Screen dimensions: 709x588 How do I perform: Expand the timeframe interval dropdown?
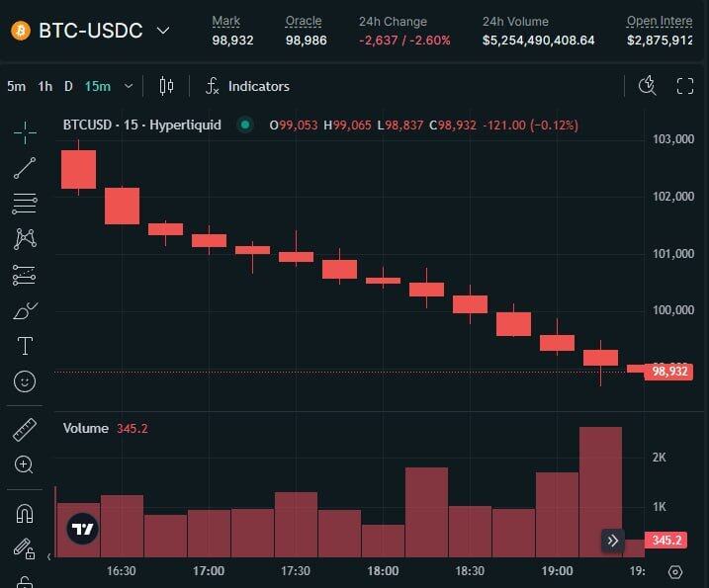click(x=128, y=86)
